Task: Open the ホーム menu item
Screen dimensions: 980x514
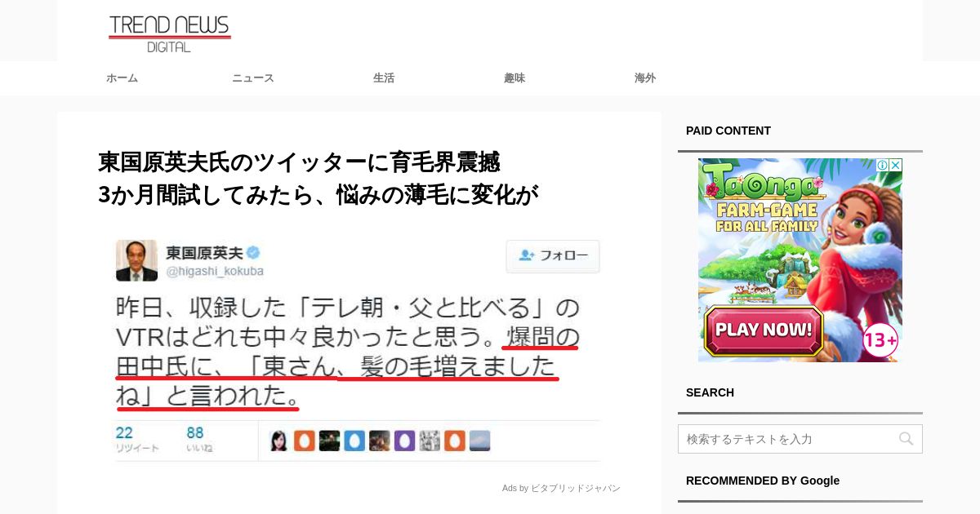Action: tap(122, 78)
